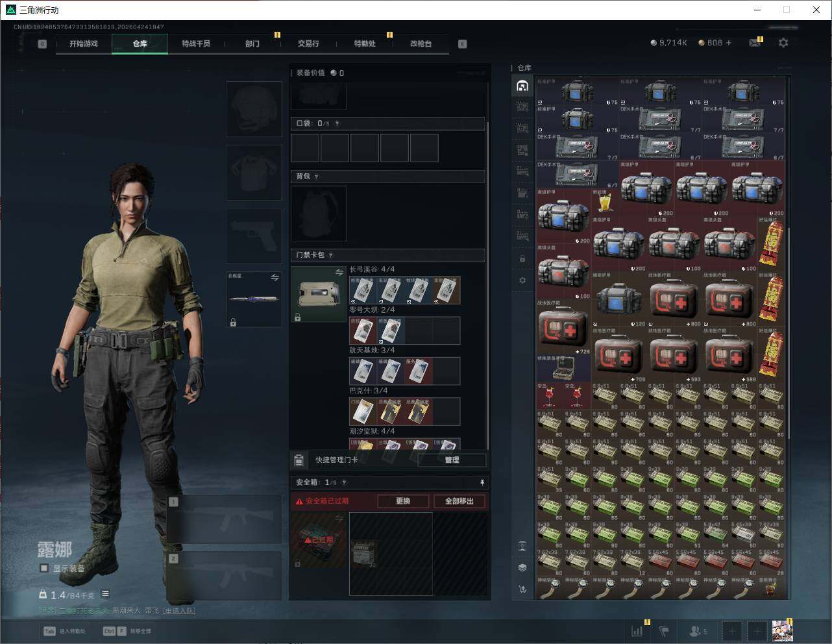Open the friends icon showing 5
The height and width of the screenshot is (644, 832).
coord(698,631)
